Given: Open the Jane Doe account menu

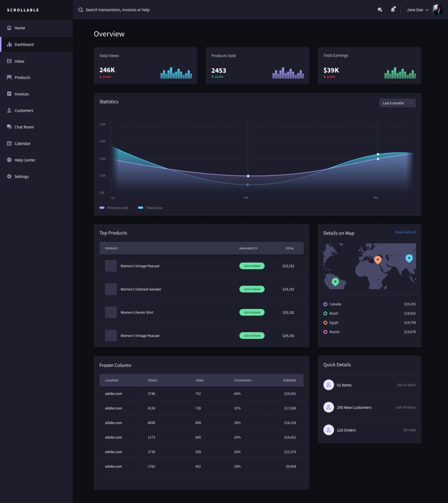Looking at the screenshot, I should tap(417, 10).
